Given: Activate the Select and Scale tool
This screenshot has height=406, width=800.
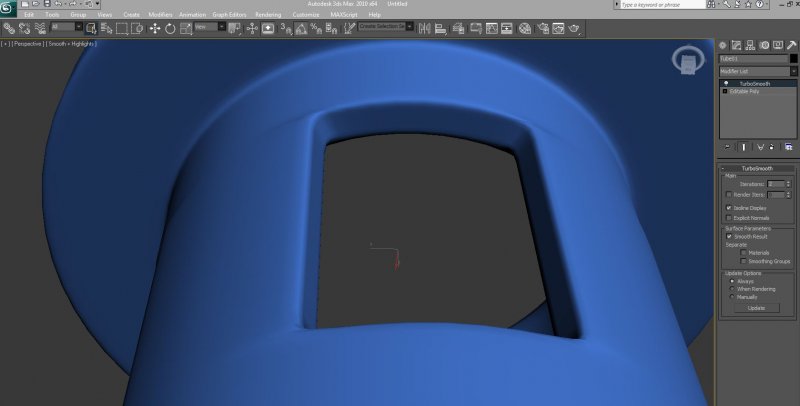Looking at the screenshot, I should (x=186, y=29).
